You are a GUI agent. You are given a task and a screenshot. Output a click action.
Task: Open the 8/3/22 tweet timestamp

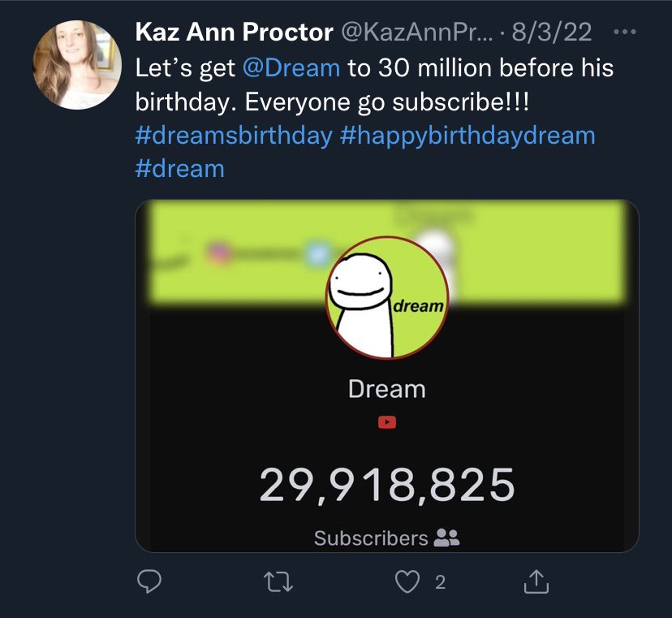click(552, 32)
